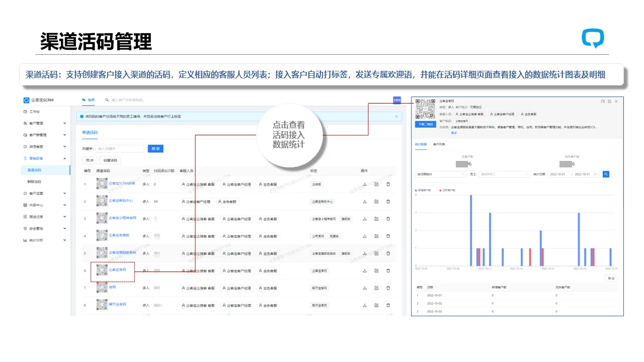Screen dimensions: 644x362
Task: Switch to the 客户列表 tab
Action: (439, 144)
